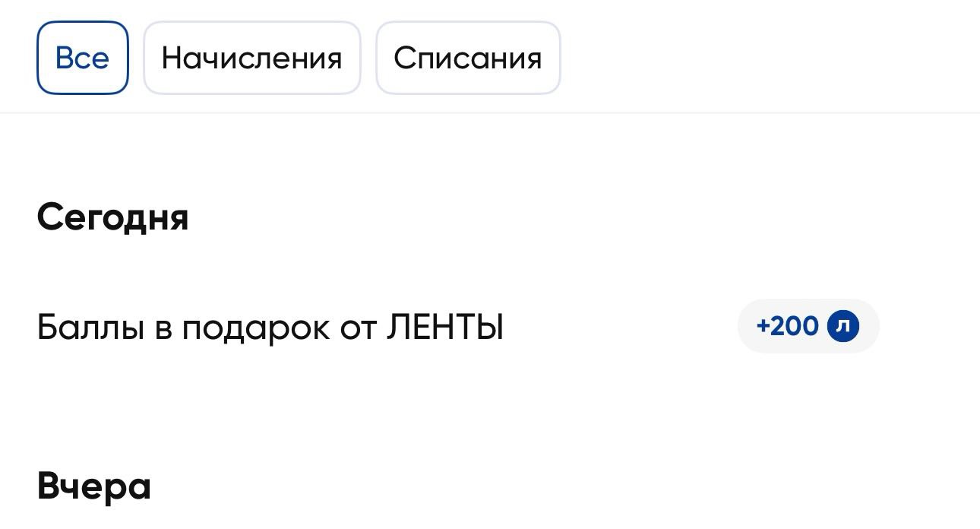Image resolution: width=980 pixels, height=529 pixels.
Task: Select the "Все" filter tab
Action: [82, 58]
